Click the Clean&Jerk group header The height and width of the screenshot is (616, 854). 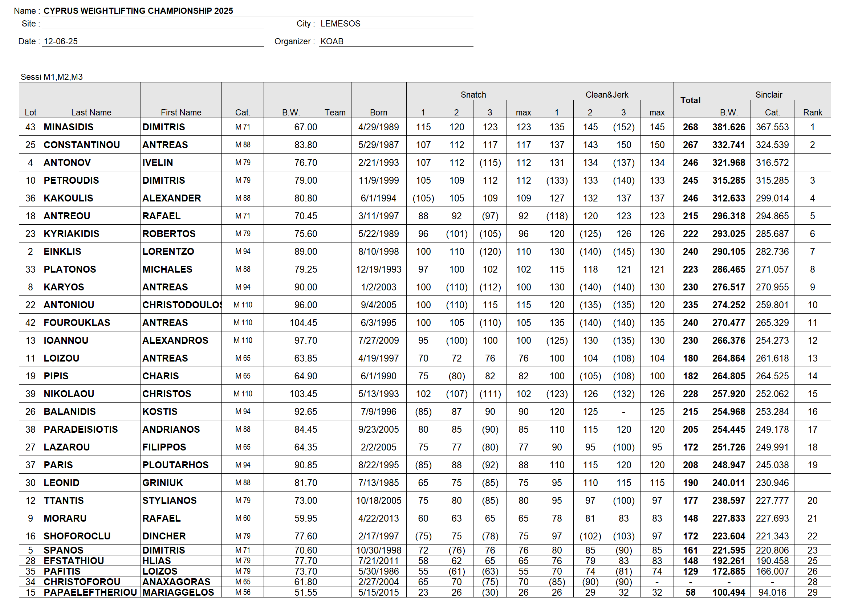(x=606, y=94)
